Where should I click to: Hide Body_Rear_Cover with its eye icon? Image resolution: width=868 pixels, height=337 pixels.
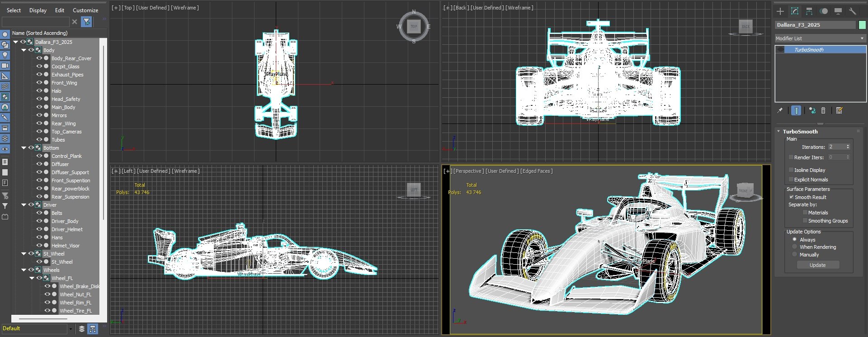pyautogui.click(x=39, y=58)
